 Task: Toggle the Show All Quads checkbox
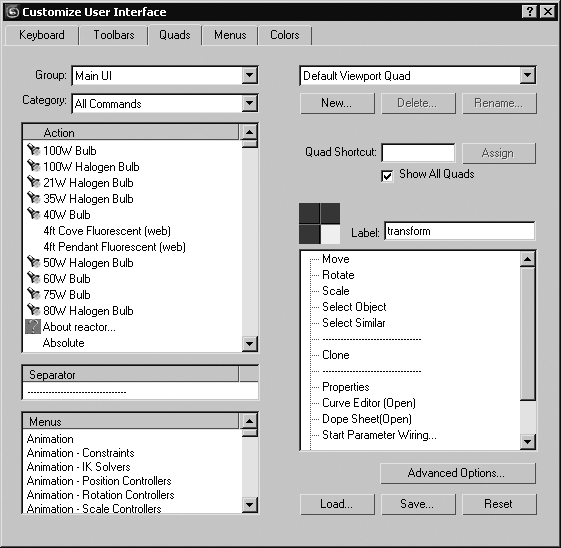(387, 176)
